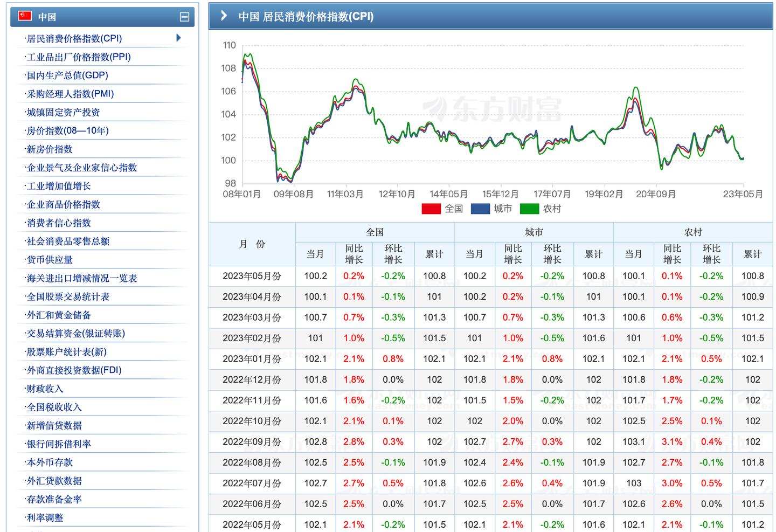Open 全国股票交易统计表 link
This screenshot has height=532, width=776.
68,297
